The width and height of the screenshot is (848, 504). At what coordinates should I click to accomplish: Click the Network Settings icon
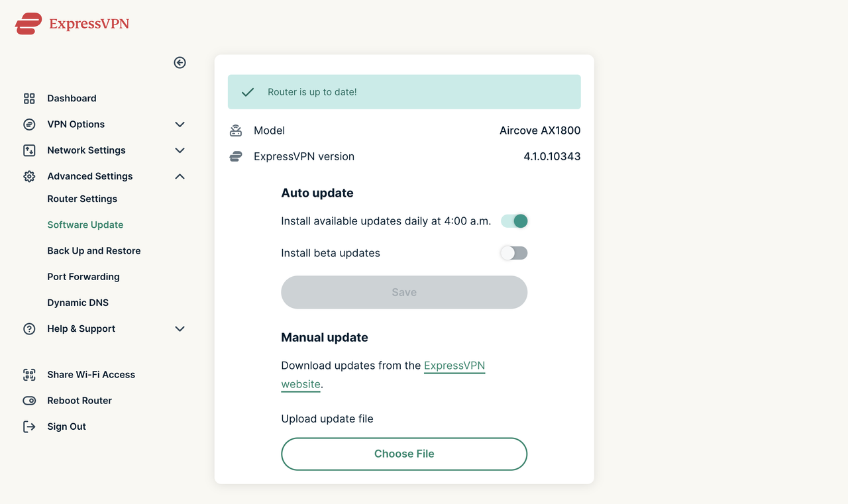(x=29, y=150)
